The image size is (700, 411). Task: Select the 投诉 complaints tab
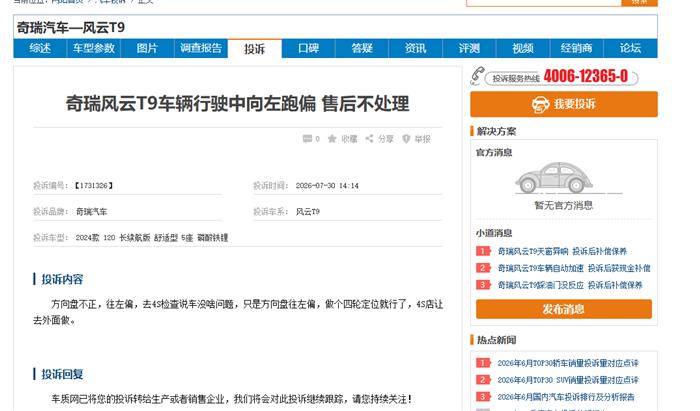tap(254, 49)
